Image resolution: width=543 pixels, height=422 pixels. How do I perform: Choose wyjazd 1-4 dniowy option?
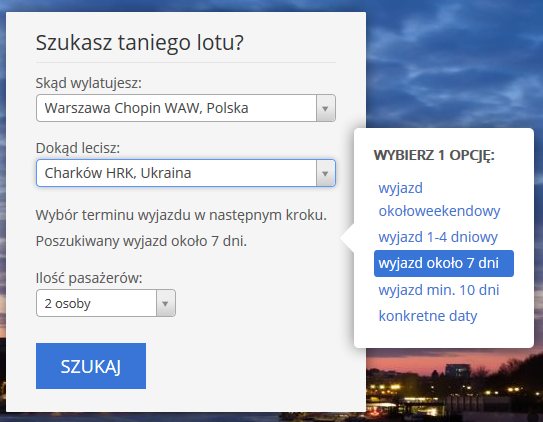(438, 237)
